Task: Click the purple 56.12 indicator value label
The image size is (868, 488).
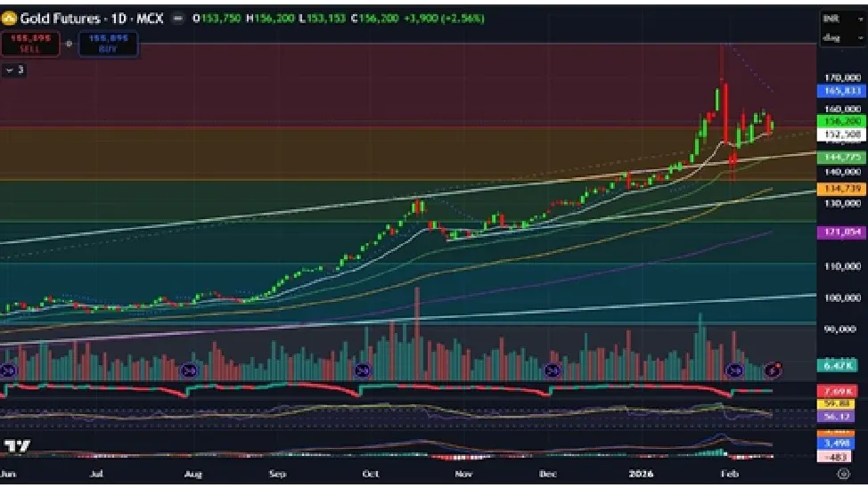Action: pos(837,416)
